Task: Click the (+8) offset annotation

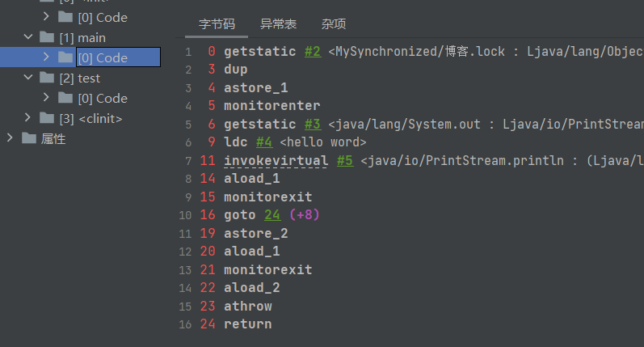Action: [305, 214]
